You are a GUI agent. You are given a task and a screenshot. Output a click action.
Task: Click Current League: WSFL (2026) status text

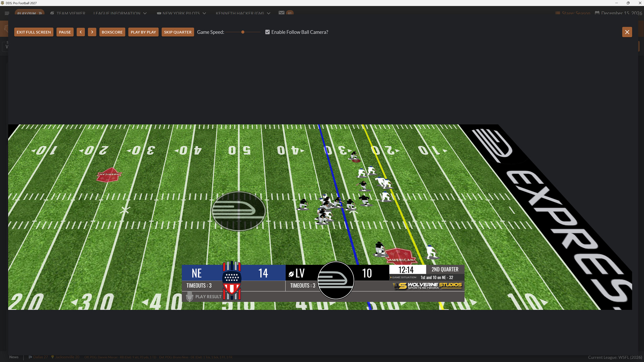point(615,357)
